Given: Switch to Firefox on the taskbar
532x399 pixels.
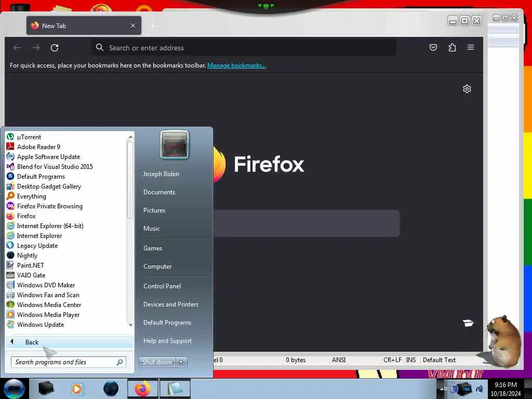Looking at the screenshot, I should click(x=143, y=389).
